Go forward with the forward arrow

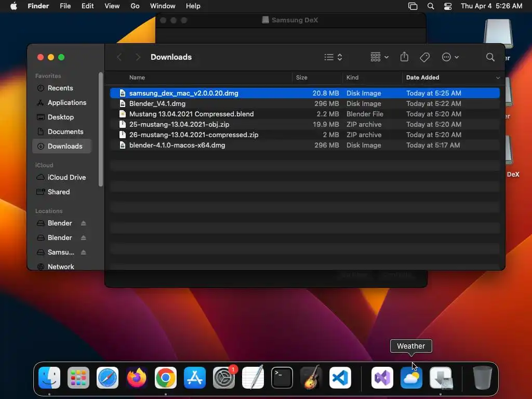[137, 57]
